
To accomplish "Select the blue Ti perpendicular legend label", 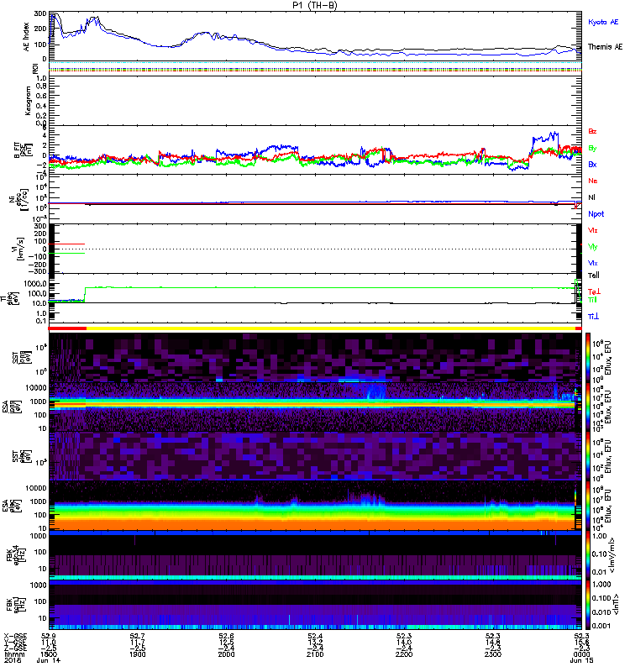I will (593, 317).
